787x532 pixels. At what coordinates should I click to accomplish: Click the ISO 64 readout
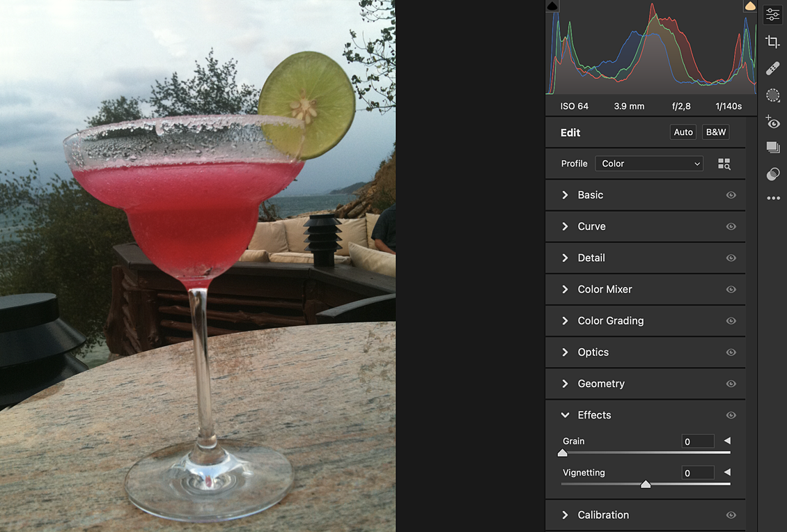tap(574, 107)
